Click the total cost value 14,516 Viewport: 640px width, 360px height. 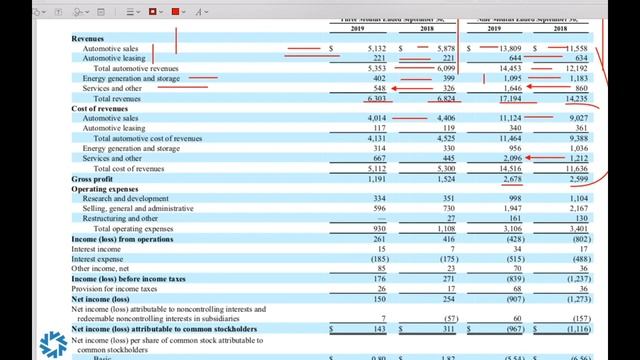click(x=510, y=169)
